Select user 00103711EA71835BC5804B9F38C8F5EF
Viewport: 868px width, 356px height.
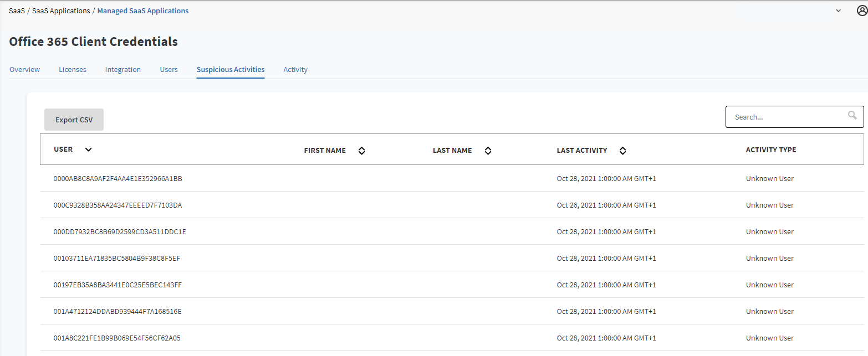[117, 258]
